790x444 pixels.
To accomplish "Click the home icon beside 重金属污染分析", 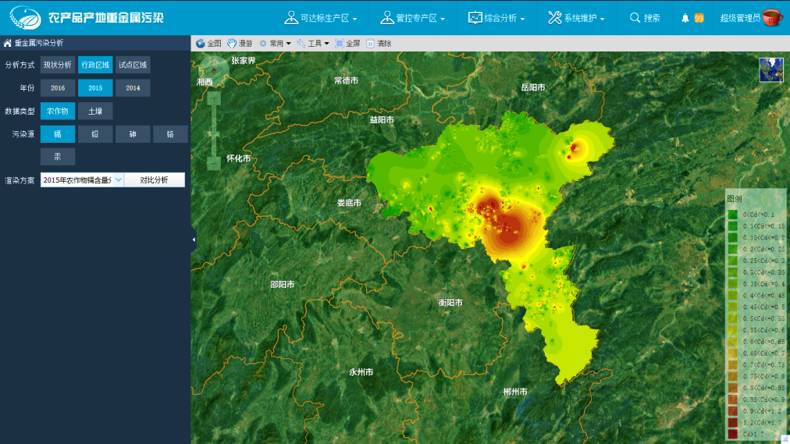I will pyautogui.click(x=8, y=44).
